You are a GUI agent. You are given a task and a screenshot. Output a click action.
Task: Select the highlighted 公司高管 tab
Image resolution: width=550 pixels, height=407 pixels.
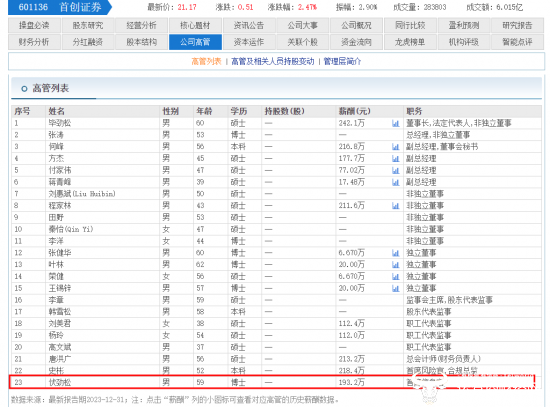click(x=195, y=42)
